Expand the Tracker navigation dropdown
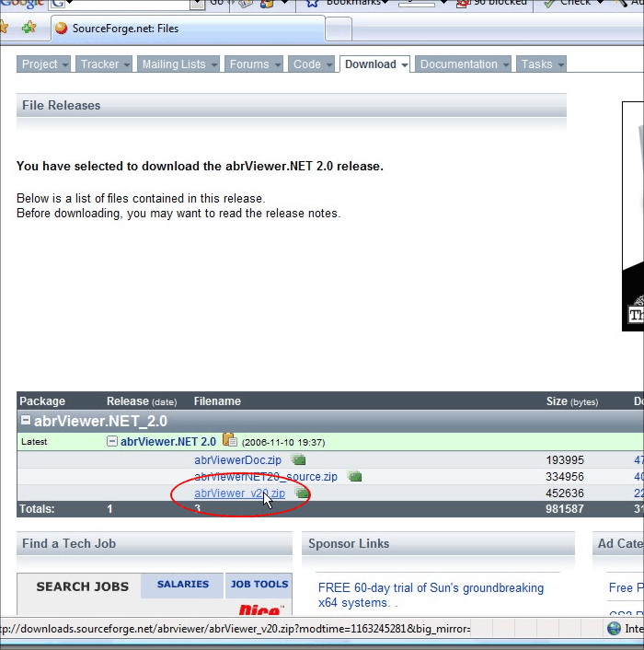 pos(105,64)
